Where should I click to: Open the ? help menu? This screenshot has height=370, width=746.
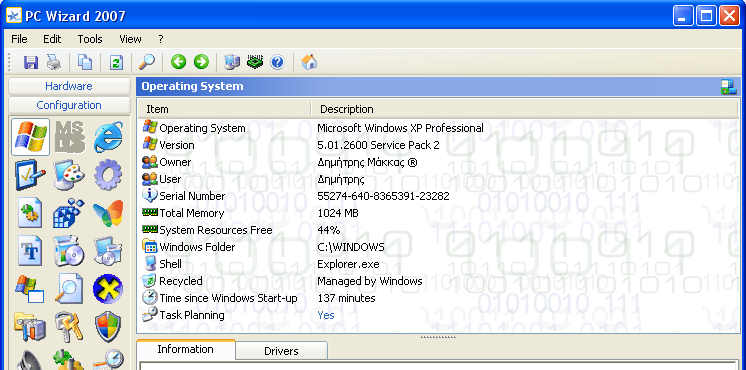point(161,39)
